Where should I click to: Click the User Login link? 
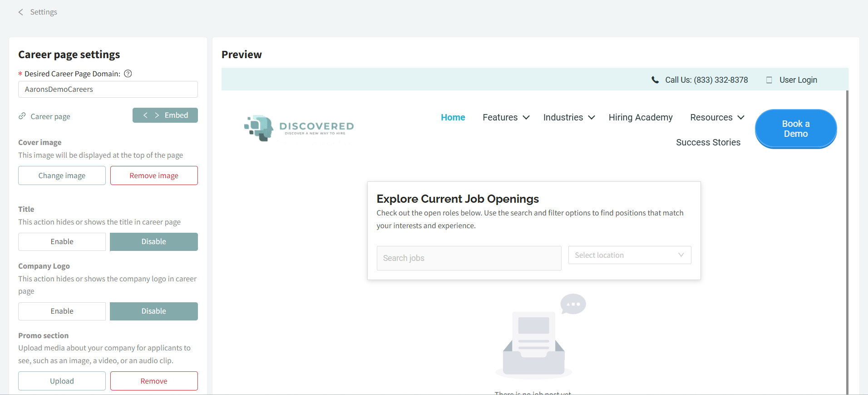click(x=798, y=80)
